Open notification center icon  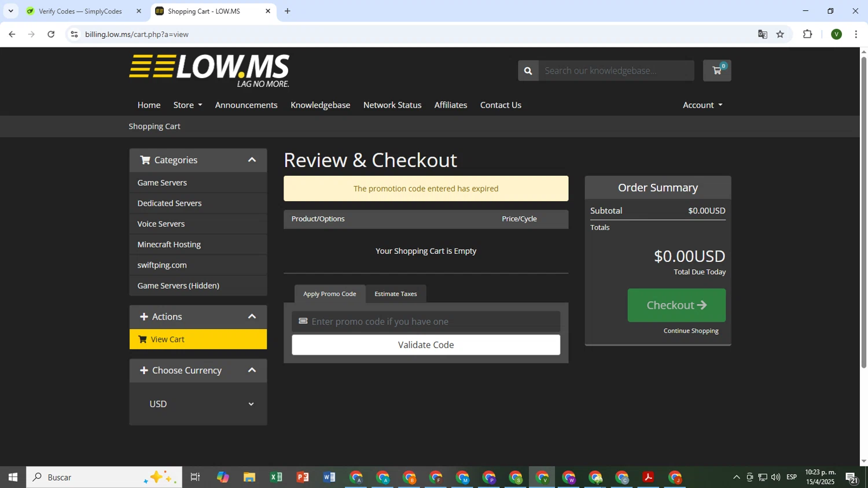click(852, 478)
